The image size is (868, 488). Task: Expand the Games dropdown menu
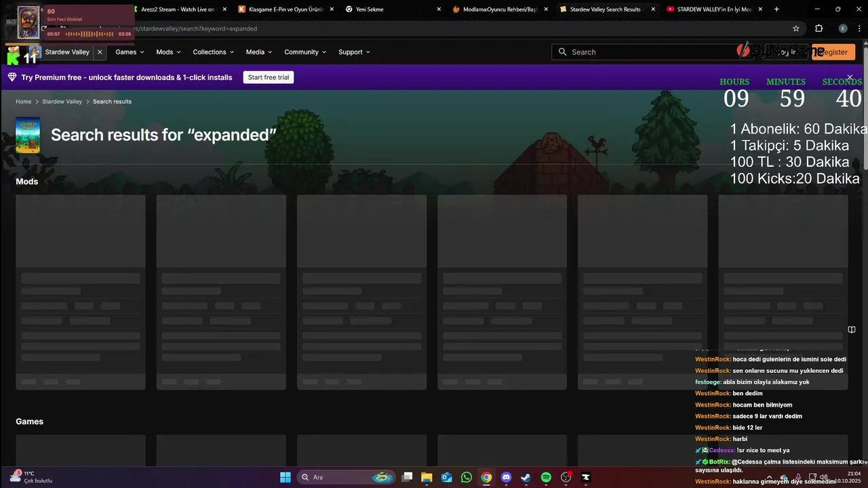pos(130,52)
